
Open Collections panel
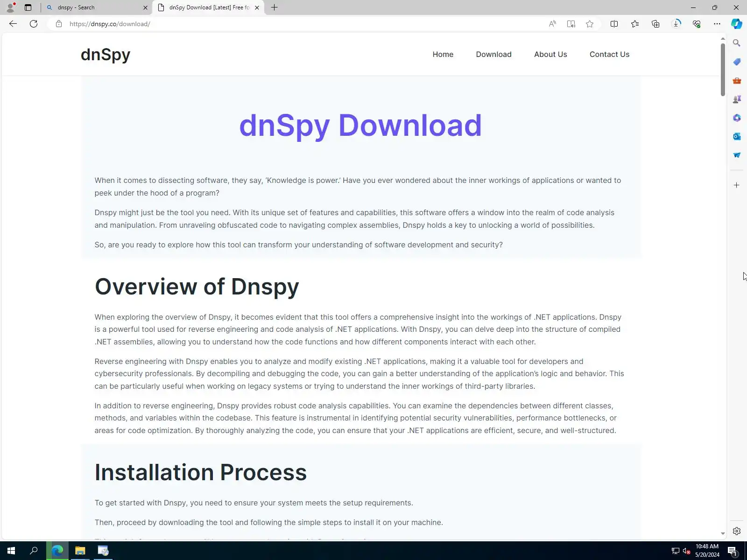coord(655,24)
